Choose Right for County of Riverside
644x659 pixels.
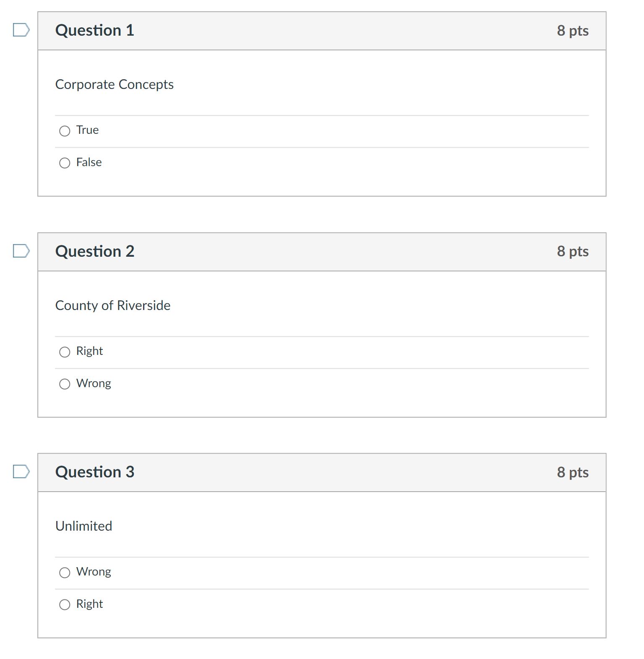click(65, 352)
